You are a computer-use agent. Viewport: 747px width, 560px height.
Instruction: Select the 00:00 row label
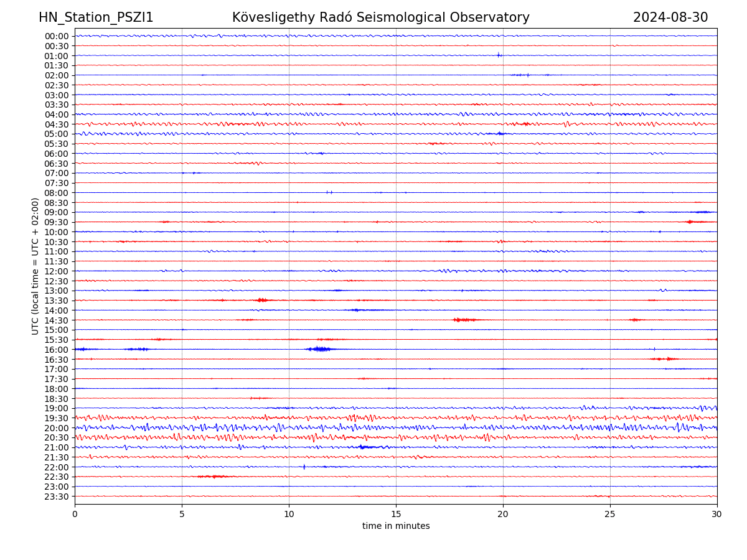pyautogui.click(x=57, y=36)
